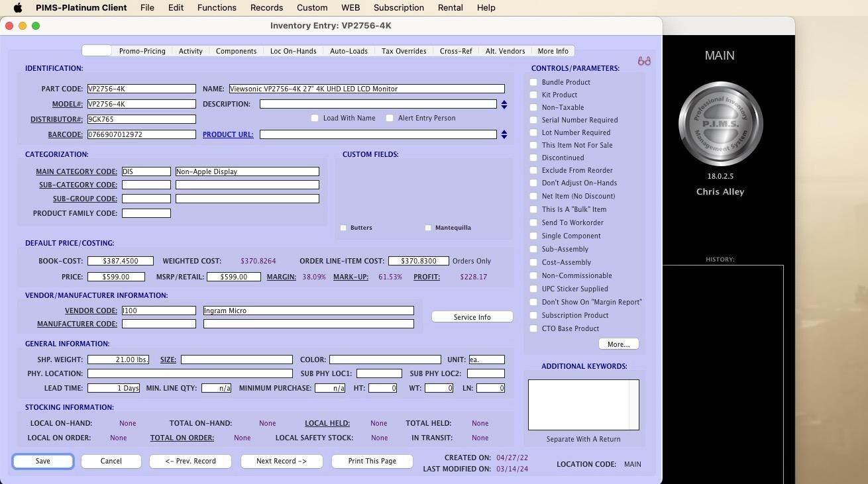Click the More... controls button
The width and height of the screenshot is (868, 484).
click(x=619, y=344)
